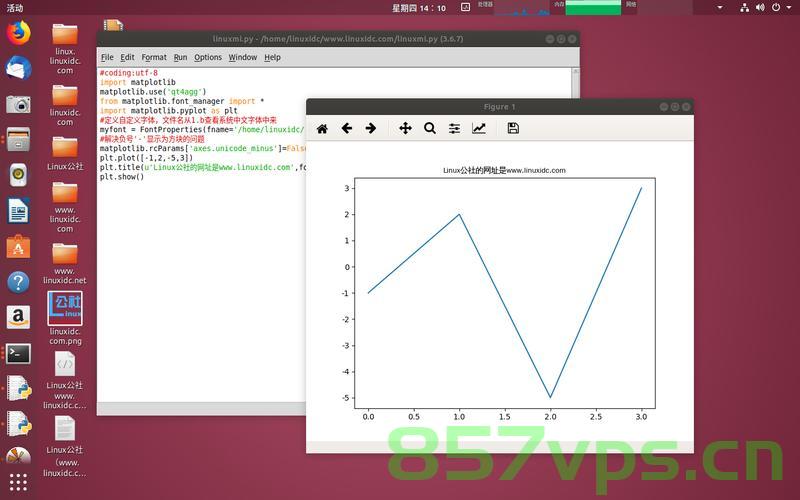
Task: Open the Window menu in IDLE
Action: pos(243,57)
